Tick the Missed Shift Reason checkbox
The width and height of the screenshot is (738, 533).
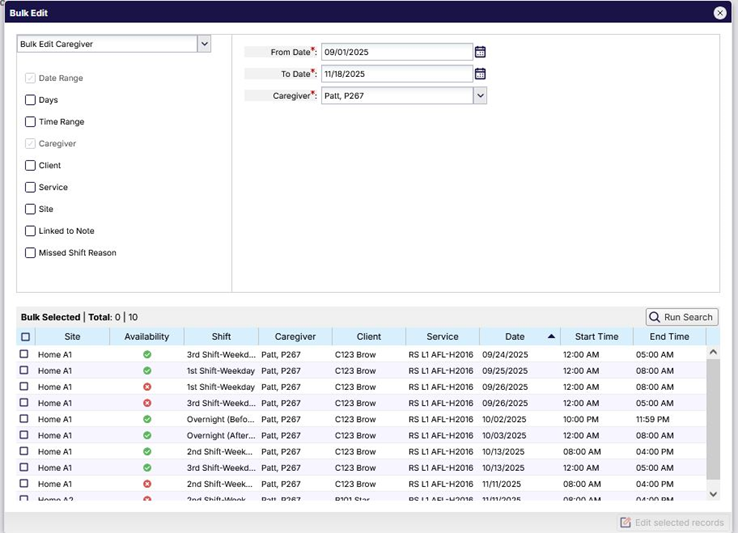[30, 253]
